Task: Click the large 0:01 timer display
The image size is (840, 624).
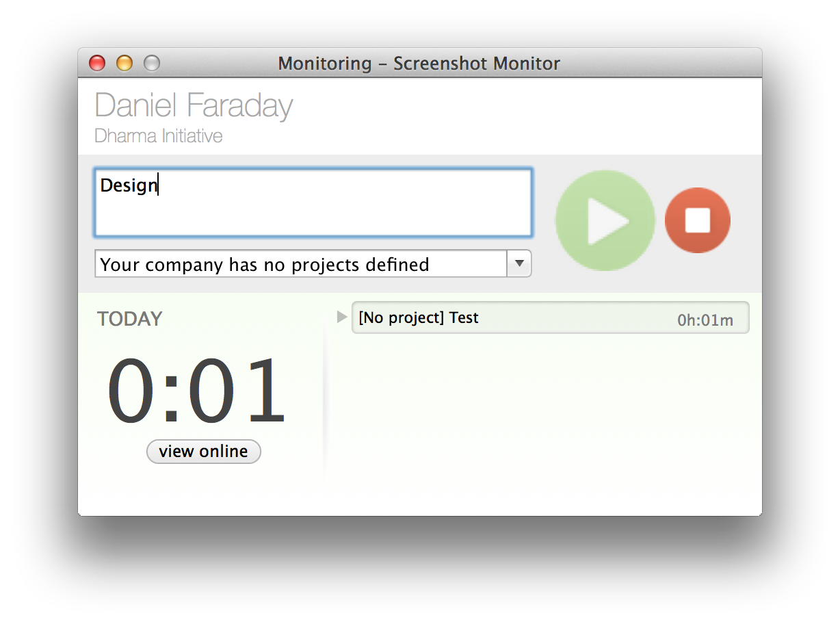Action: [200, 390]
